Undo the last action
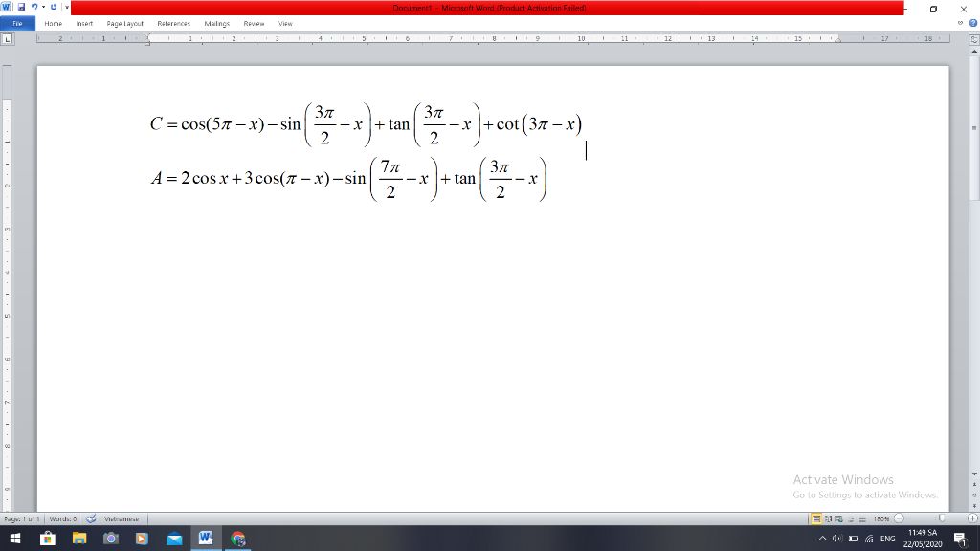The width and height of the screenshot is (980, 551). coord(34,7)
